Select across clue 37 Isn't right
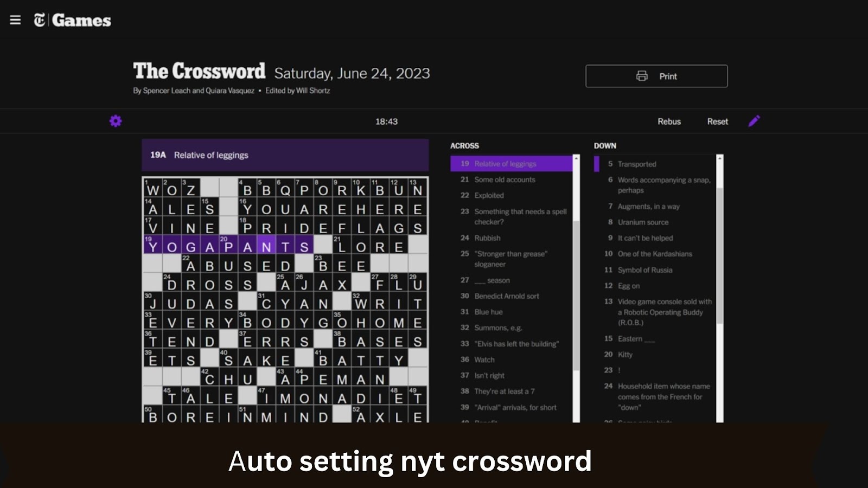The height and width of the screenshot is (488, 868). [511, 375]
